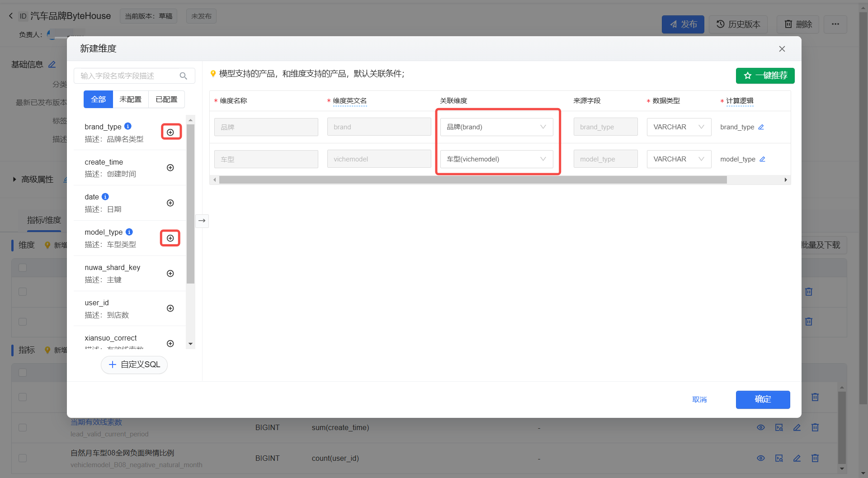Add the create_time field with plus icon

[170, 168]
